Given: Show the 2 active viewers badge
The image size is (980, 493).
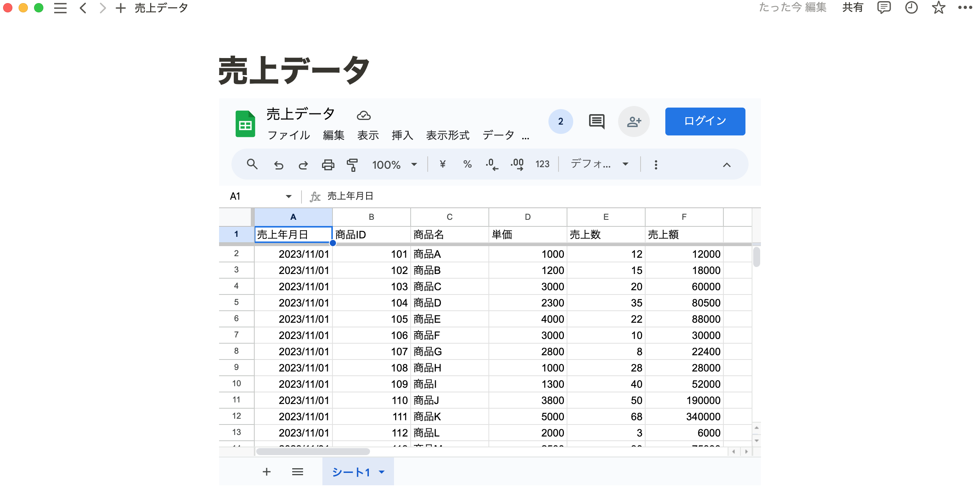Looking at the screenshot, I should click(x=560, y=122).
